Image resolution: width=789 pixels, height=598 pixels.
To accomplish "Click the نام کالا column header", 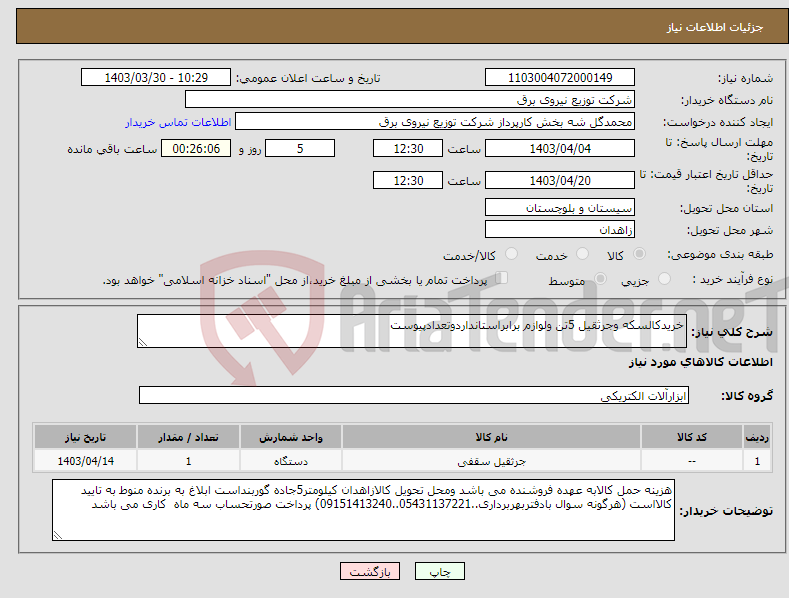I will [x=491, y=437].
